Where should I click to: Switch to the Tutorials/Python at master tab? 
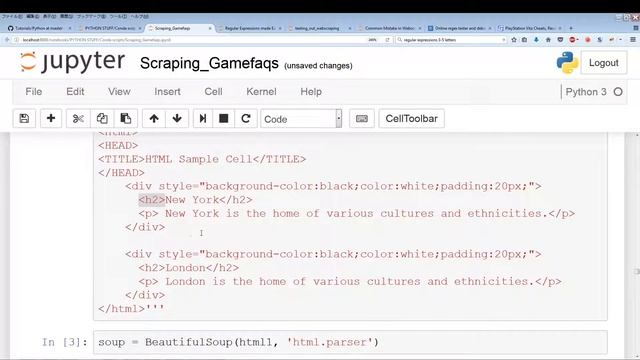point(39,28)
